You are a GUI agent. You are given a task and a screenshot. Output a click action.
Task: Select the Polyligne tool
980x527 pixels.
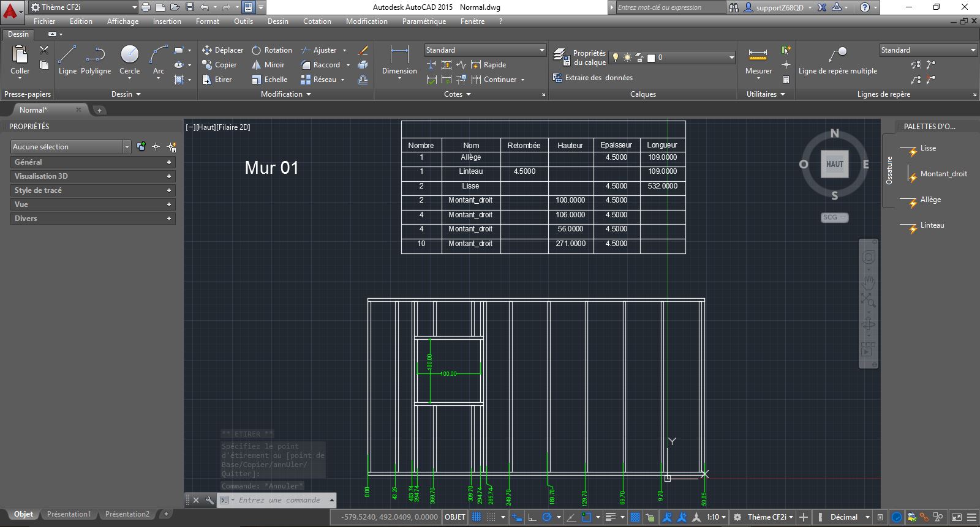96,60
